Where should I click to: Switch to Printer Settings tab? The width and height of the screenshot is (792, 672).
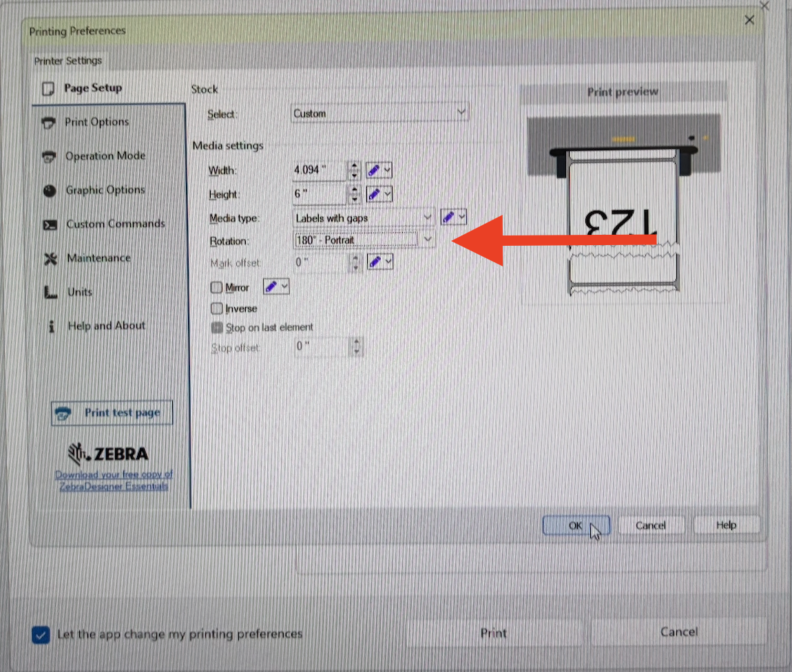(67, 61)
